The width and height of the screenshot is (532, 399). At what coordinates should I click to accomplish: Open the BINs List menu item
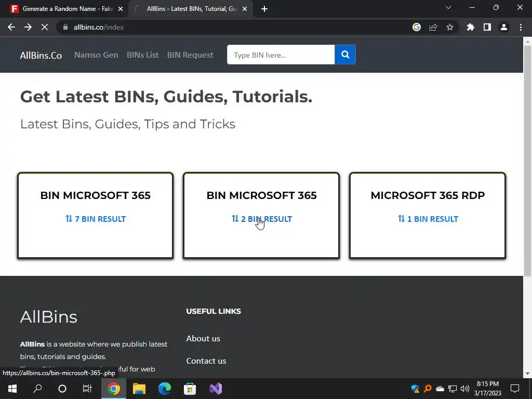click(x=142, y=55)
